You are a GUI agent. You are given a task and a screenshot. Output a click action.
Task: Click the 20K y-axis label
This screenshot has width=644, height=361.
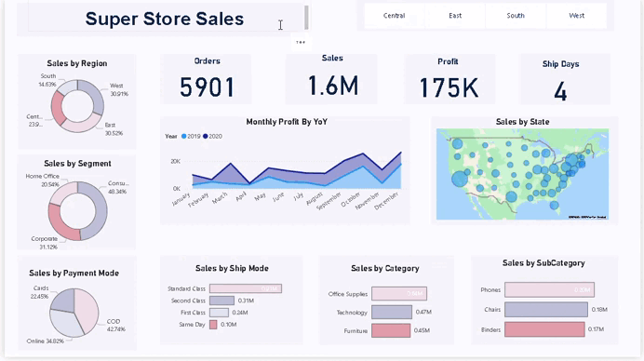coord(175,161)
